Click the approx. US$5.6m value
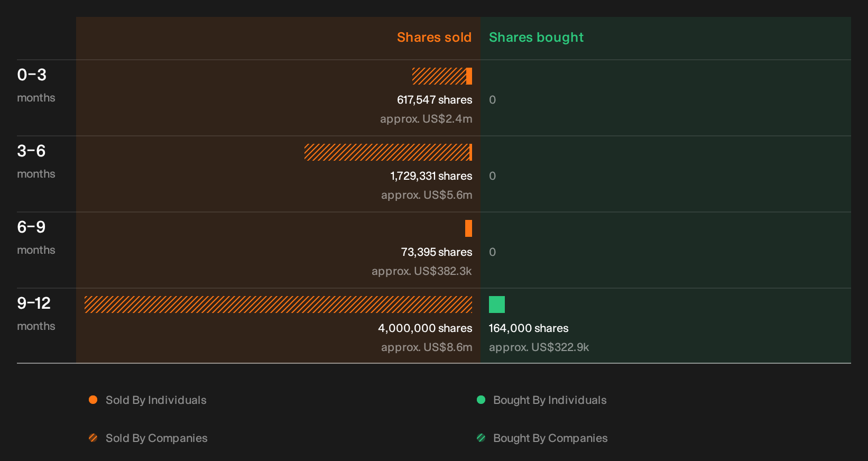868x461 pixels. (x=427, y=195)
